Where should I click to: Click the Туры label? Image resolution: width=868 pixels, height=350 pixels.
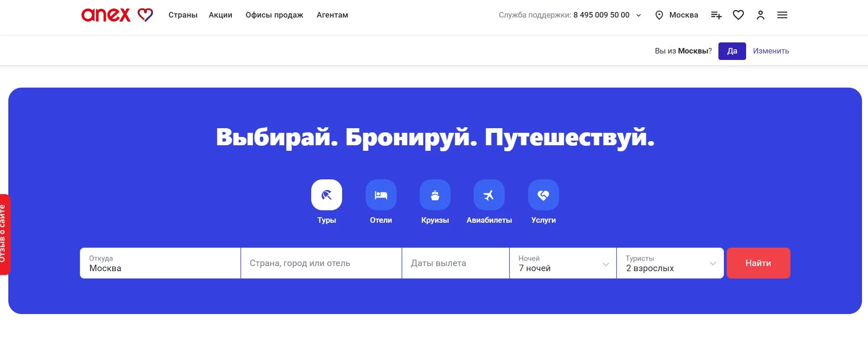click(x=326, y=220)
